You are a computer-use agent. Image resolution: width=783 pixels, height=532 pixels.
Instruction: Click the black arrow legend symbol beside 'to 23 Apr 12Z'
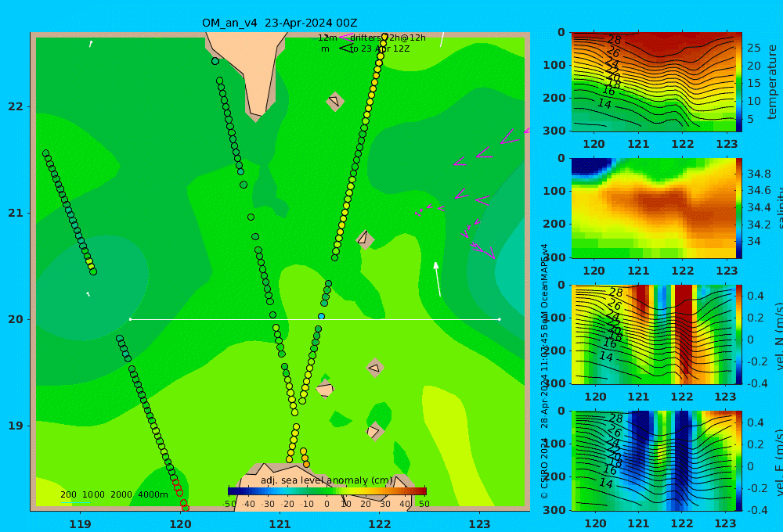point(345,49)
